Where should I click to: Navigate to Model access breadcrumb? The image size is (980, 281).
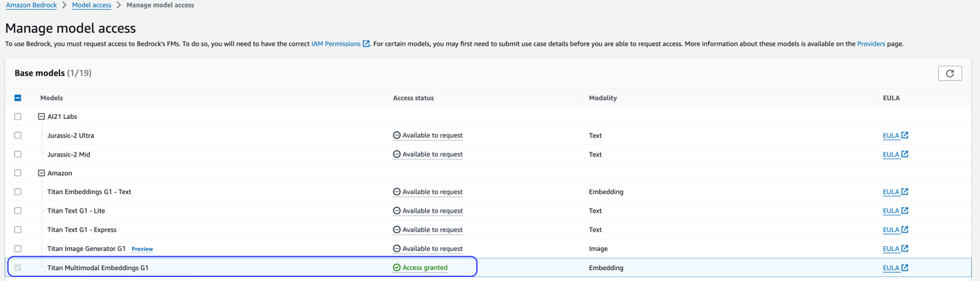[91, 5]
